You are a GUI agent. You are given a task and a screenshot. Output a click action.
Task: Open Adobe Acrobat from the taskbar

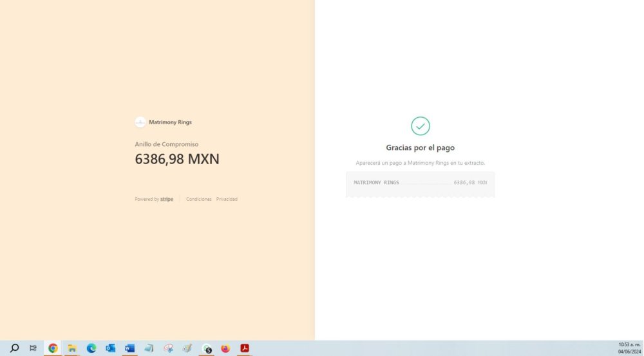(x=245, y=348)
